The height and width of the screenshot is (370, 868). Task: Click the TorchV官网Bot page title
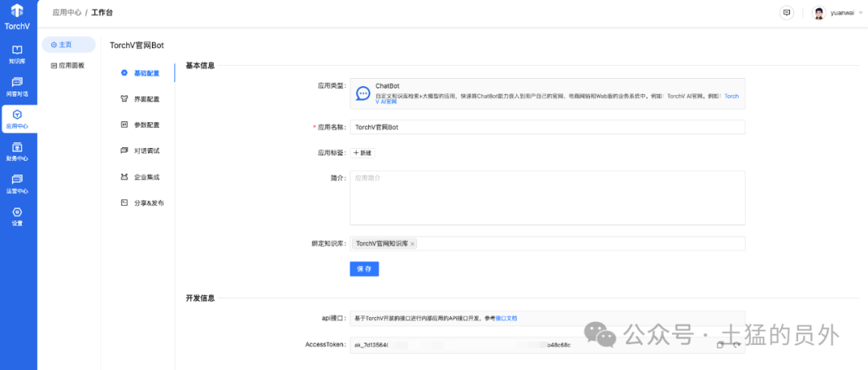click(137, 45)
